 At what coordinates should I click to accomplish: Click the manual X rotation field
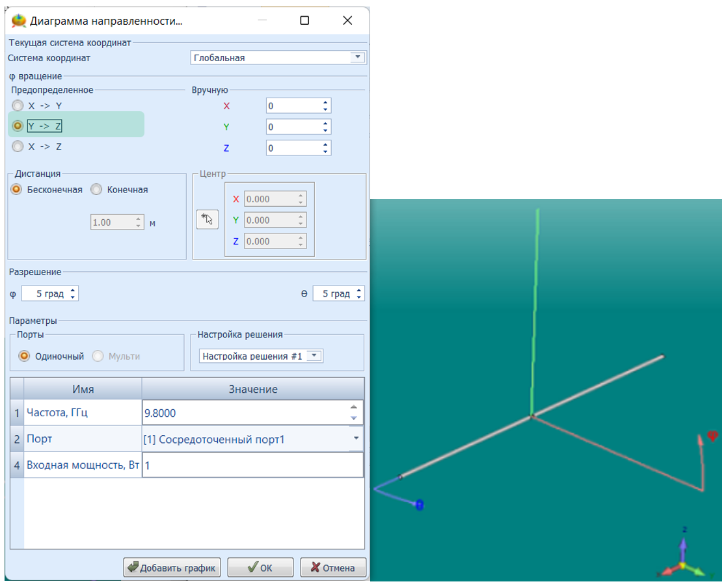294,106
